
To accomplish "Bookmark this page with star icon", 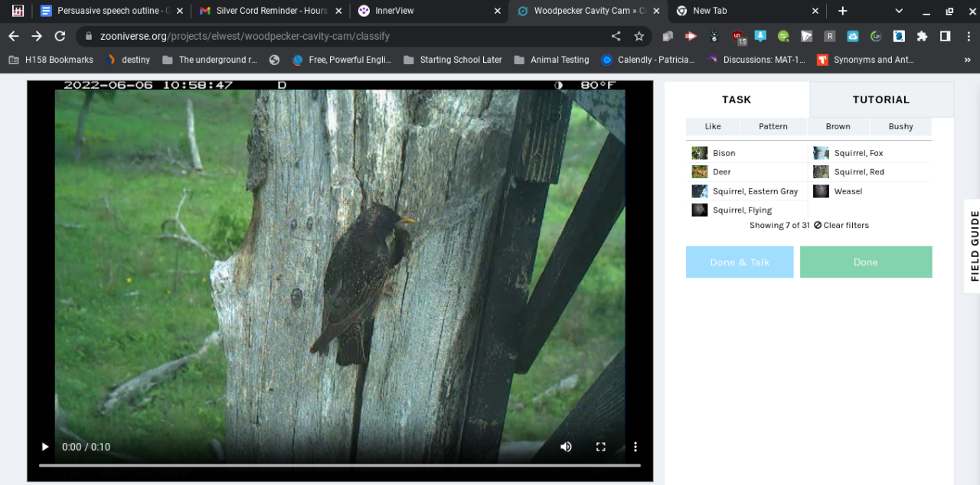I will [x=639, y=36].
